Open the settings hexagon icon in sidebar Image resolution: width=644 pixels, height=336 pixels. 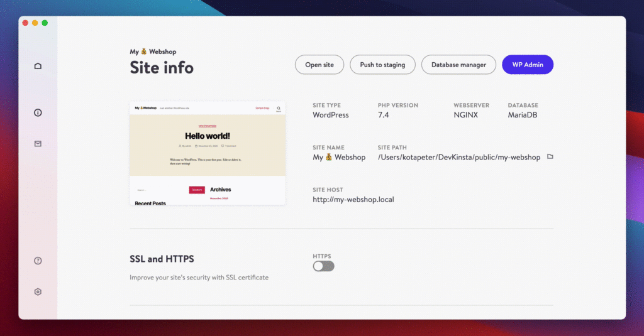(38, 291)
